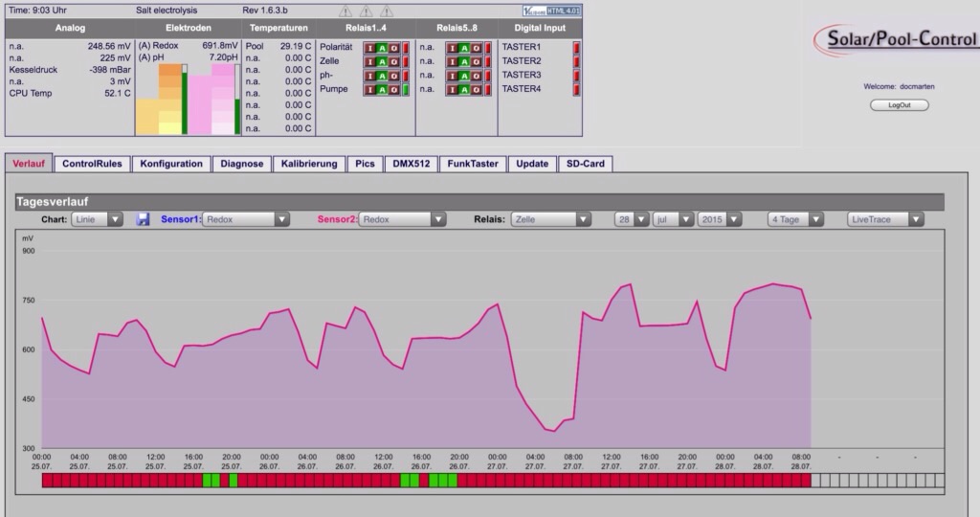
Task: Go to the SD-Card tab
Action: click(586, 164)
